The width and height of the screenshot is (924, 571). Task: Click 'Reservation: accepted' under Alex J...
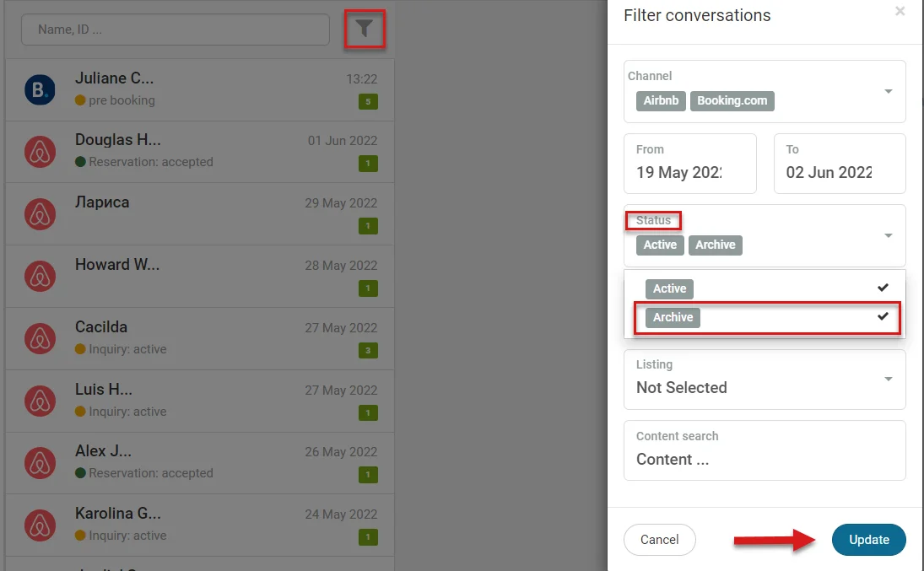(x=151, y=473)
